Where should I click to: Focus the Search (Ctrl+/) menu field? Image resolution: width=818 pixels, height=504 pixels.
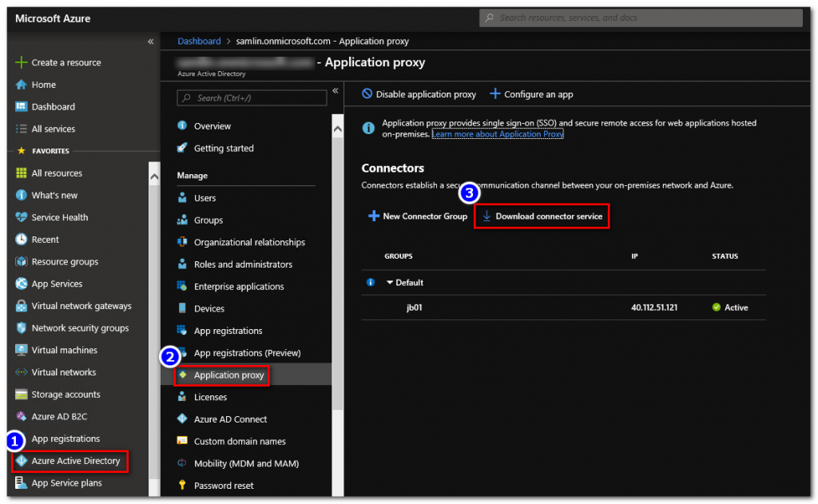252,97
